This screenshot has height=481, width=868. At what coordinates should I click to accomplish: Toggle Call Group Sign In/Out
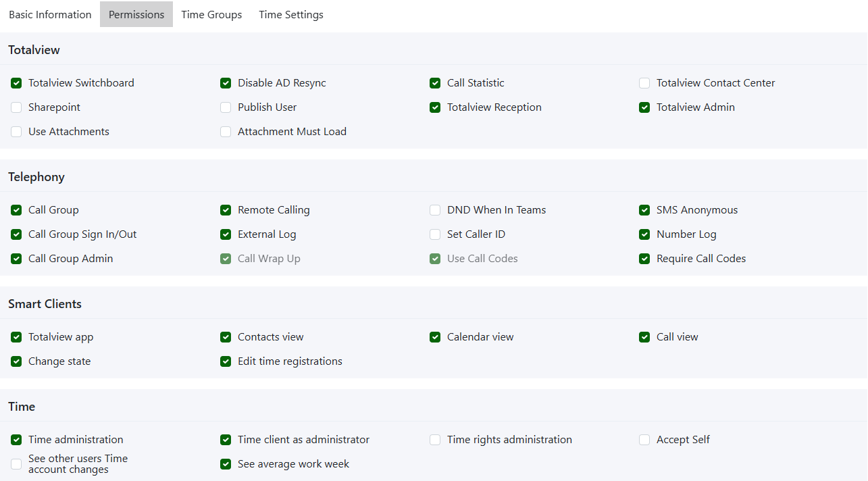coord(16,234)
